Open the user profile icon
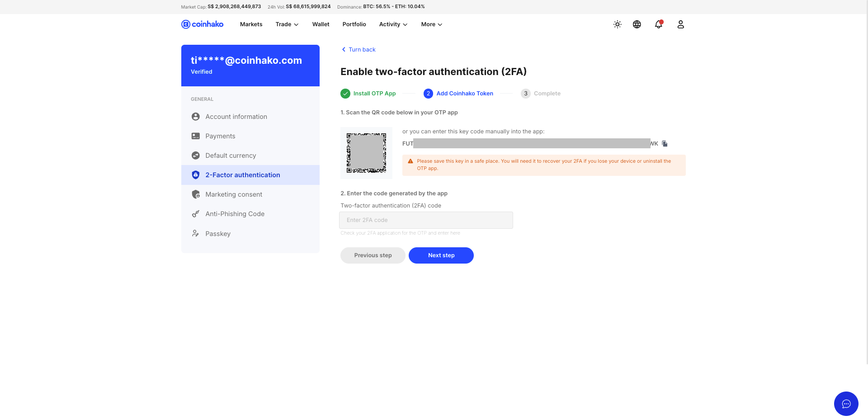The height and width of the screenshot is (420, 868). click(x=681, y=24)
